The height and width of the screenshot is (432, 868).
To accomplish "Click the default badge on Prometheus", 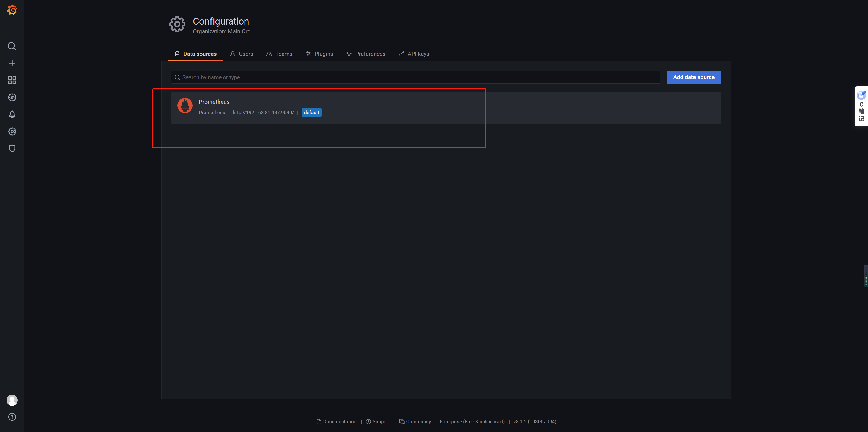I will [x=311, y=113].
